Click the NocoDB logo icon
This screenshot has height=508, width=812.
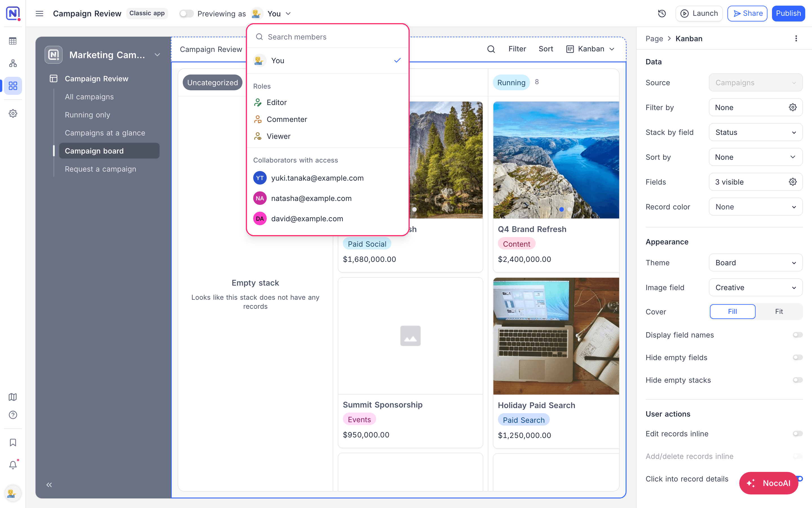tap(13, 14)
